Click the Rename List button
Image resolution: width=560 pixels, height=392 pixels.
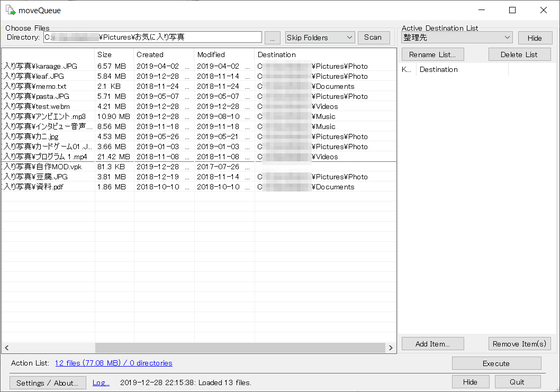coord(432,55)
